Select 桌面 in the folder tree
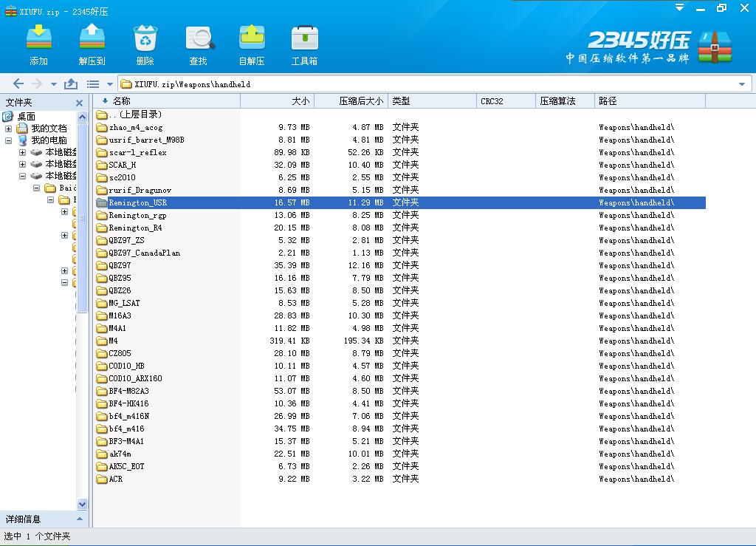Viewport: 756px width, 546px height. click(27, 116)
